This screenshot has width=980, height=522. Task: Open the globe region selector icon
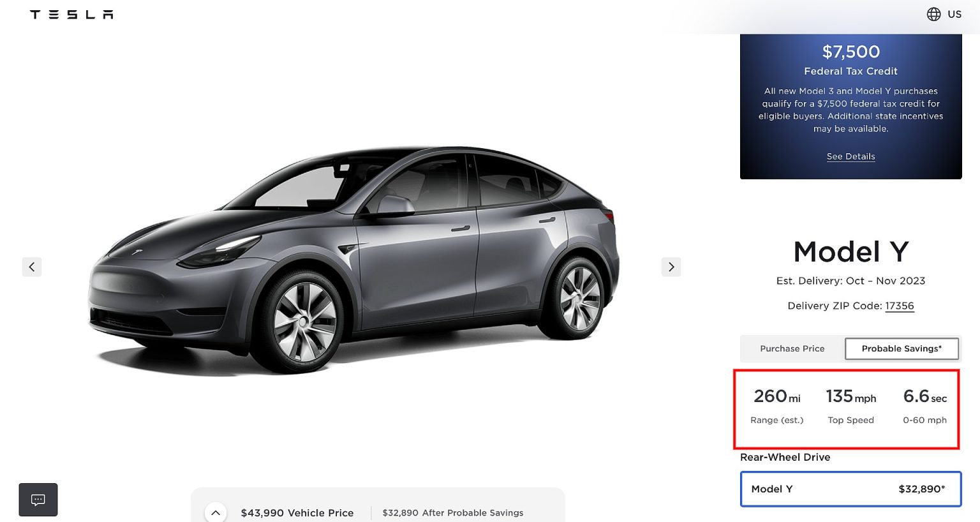coord(933,14)
